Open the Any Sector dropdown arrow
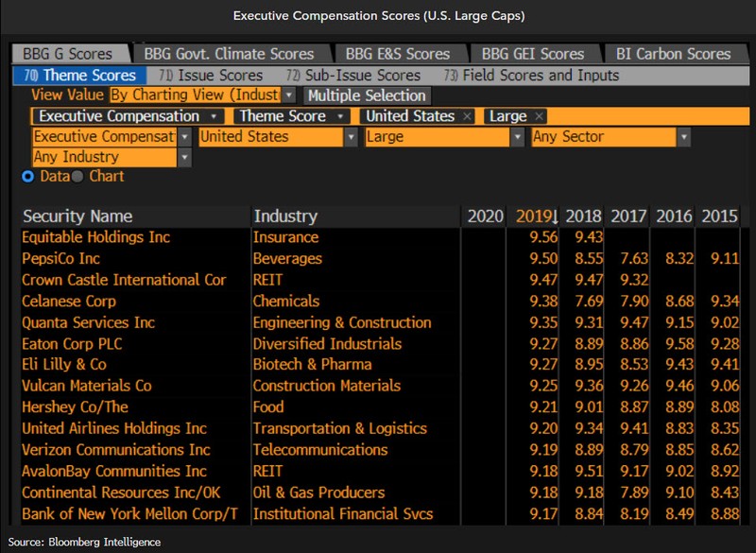This screenshot has height=553, width=756. 683,137
